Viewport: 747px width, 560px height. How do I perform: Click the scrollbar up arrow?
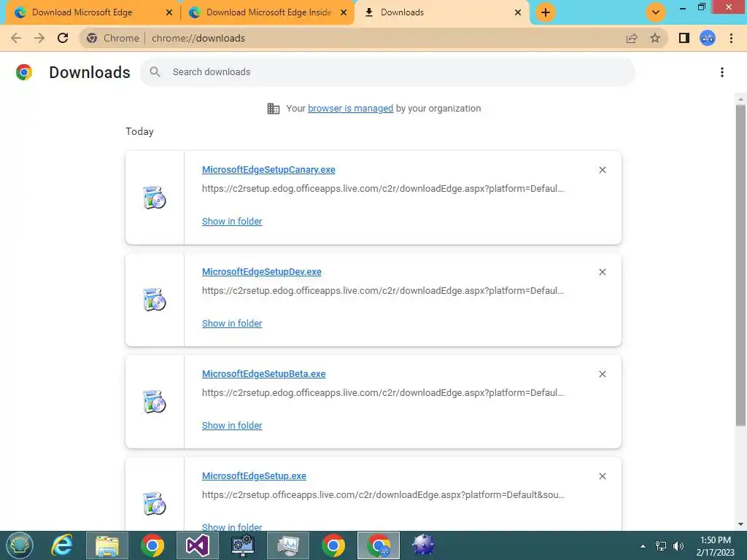click(740, 99)
